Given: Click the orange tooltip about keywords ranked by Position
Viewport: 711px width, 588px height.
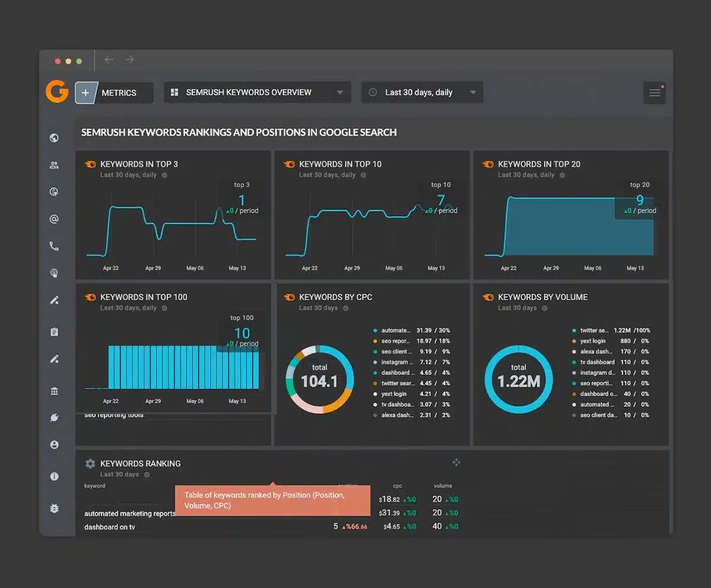Looking at the screenshot, I should click(273, 500).
